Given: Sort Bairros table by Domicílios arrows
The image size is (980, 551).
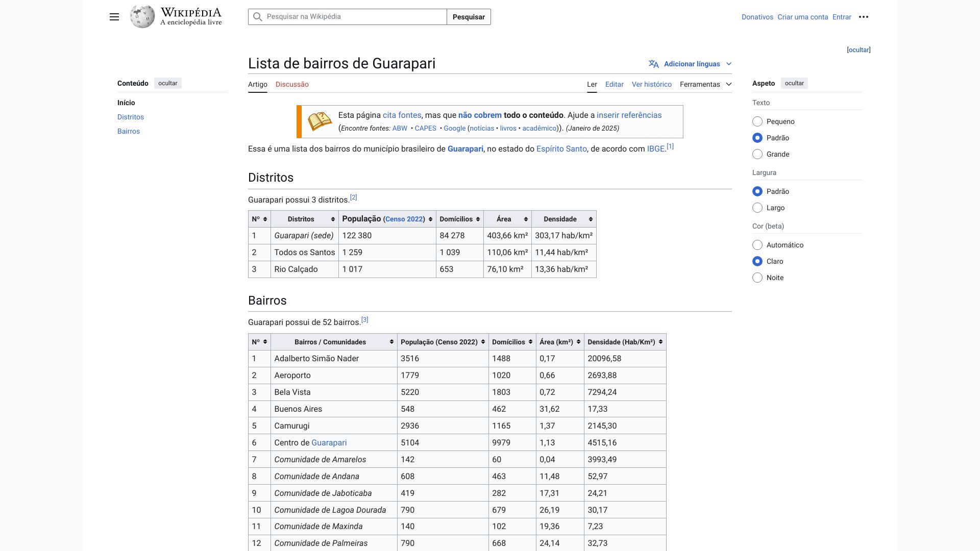Looking at the screenshot, I should tap(530, 342).
